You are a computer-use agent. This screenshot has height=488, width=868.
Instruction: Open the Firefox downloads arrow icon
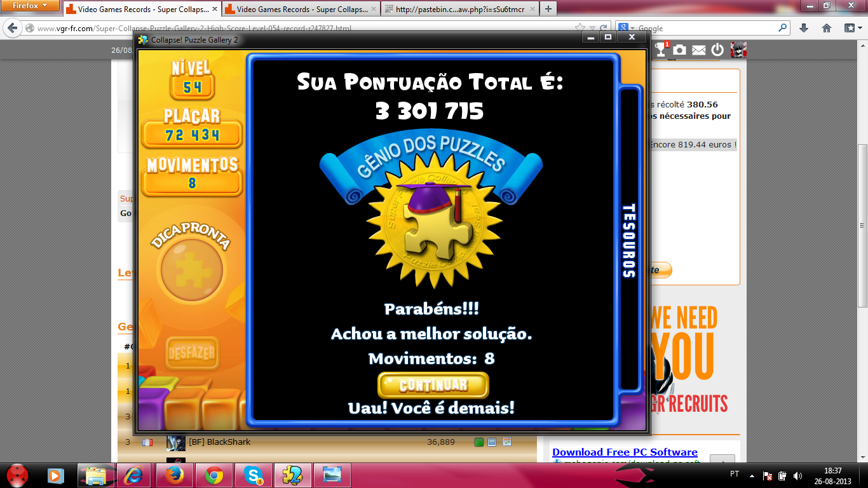(x=804, y=28)
